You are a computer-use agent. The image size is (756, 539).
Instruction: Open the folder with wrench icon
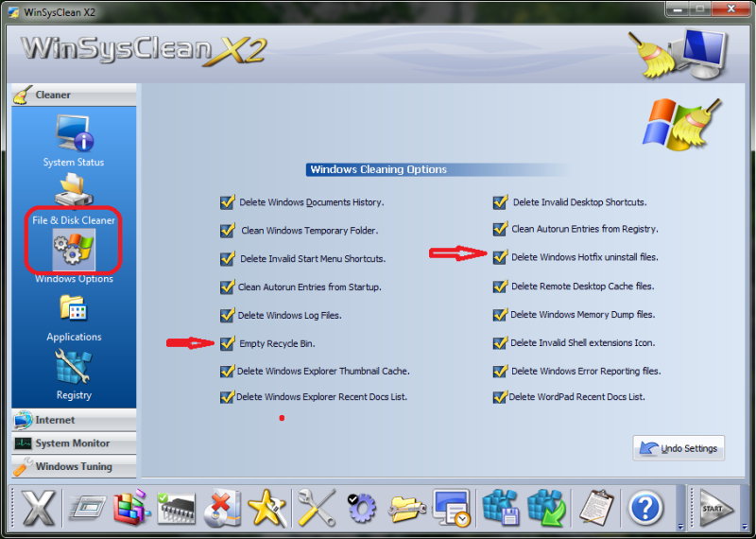pyautogui.click(x=406, y=508)
